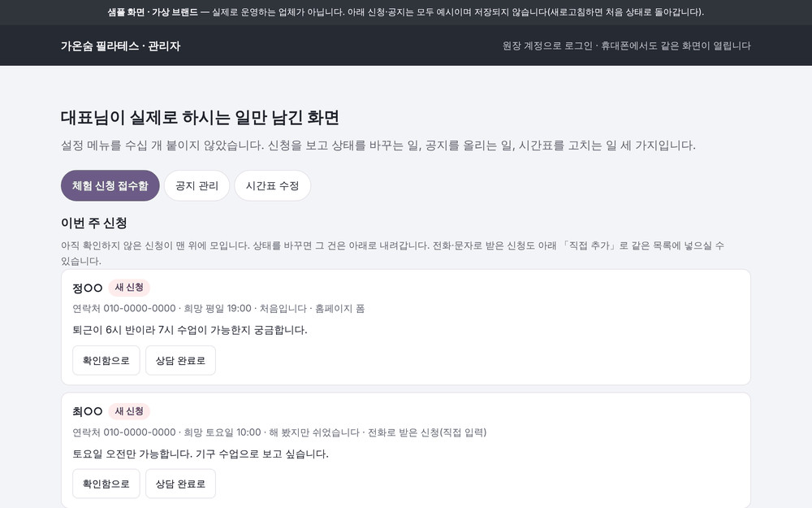Click the name 정○○
Viewport: 812px width, 508px height.
tap(88, 288)
